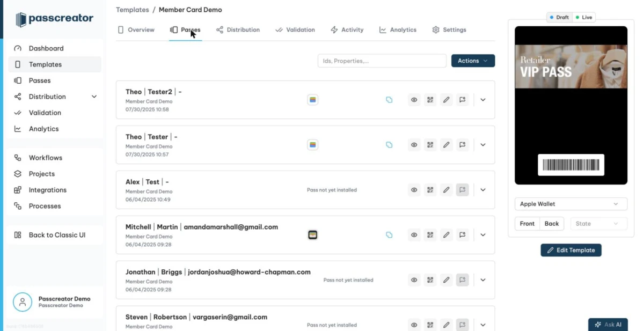Send message icon for Theo Tester2
644x331 pixels.
462,100
